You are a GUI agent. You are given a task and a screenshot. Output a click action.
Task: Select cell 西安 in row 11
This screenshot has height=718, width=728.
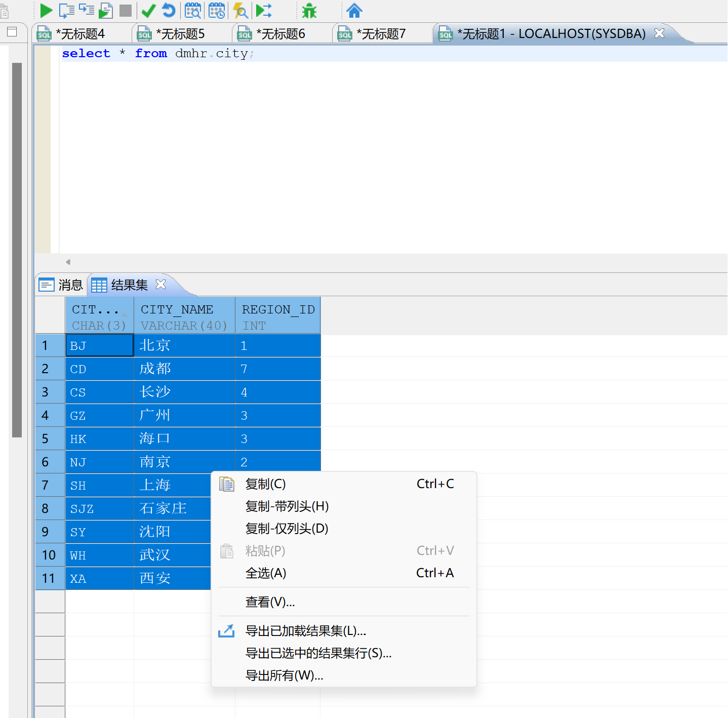pos(172,578)
